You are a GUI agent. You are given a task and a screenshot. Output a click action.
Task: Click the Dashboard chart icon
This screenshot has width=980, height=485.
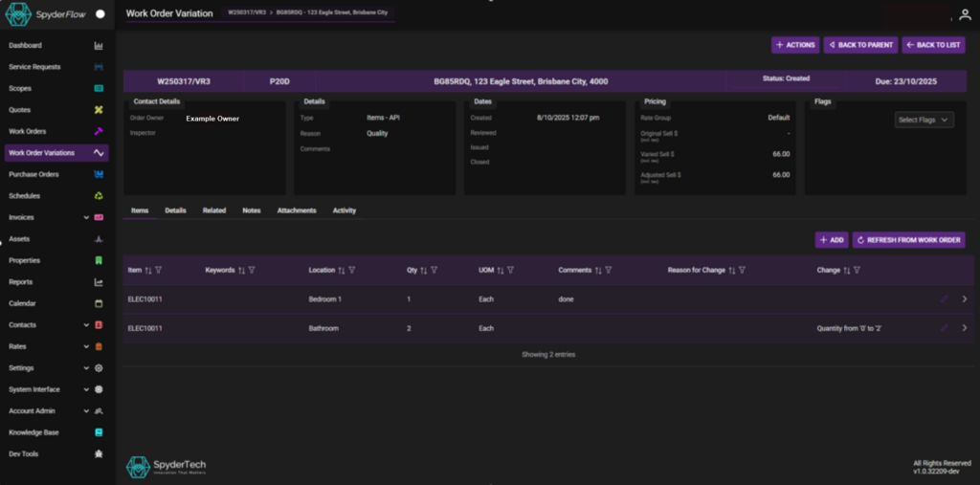(99, 46)
